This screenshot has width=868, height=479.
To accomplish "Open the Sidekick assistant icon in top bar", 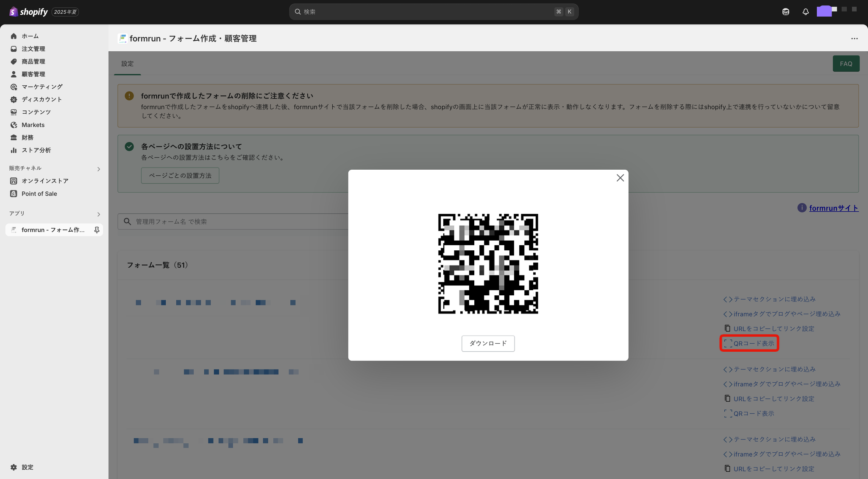I will [x=786, y=12].
